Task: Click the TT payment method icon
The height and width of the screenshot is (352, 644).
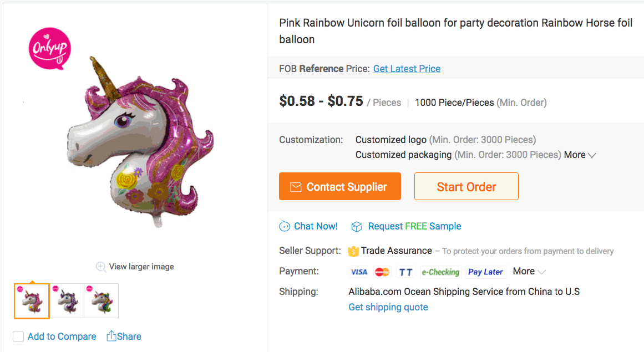Action: [406, 272]
